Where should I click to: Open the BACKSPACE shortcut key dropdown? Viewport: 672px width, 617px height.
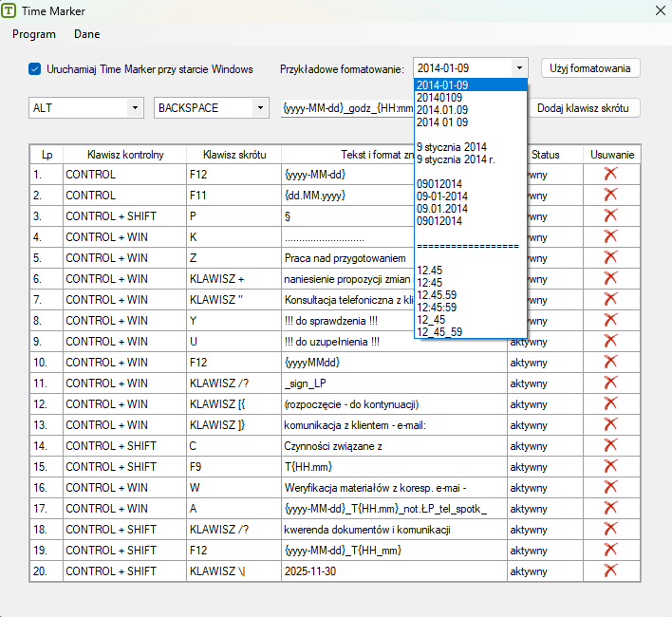260,108
